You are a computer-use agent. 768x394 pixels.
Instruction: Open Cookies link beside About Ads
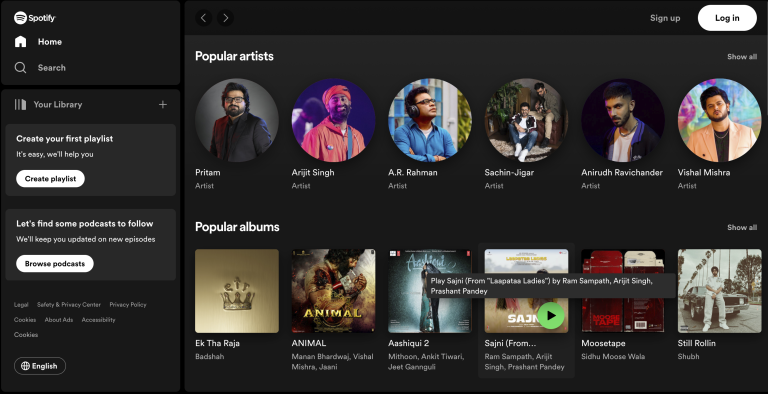25,320
